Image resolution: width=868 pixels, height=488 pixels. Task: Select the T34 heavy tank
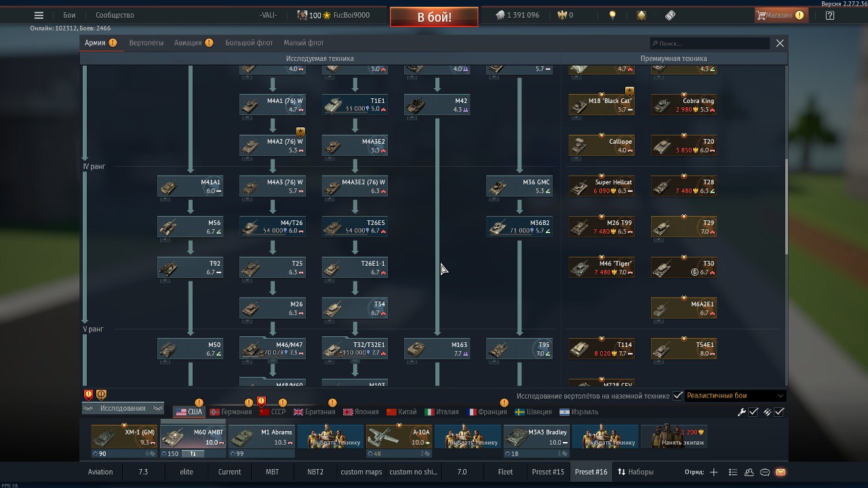pos(355,308)
